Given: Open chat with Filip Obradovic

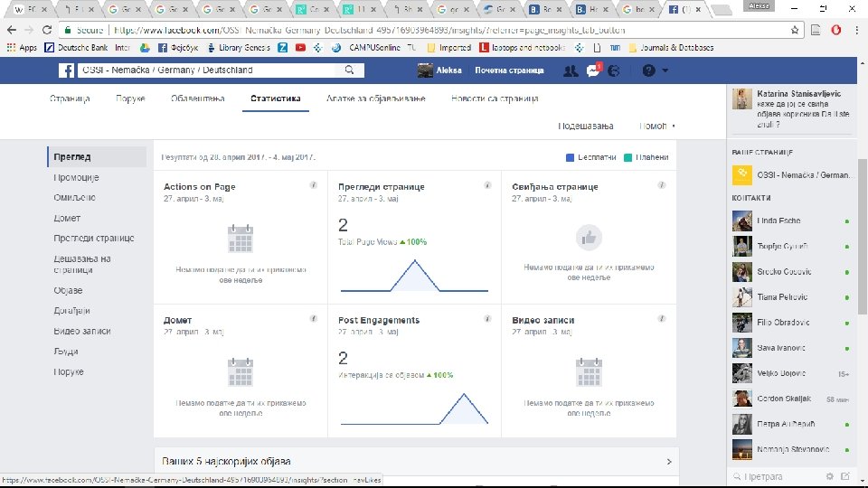Looking at the screenshot, I should [792, 323].
